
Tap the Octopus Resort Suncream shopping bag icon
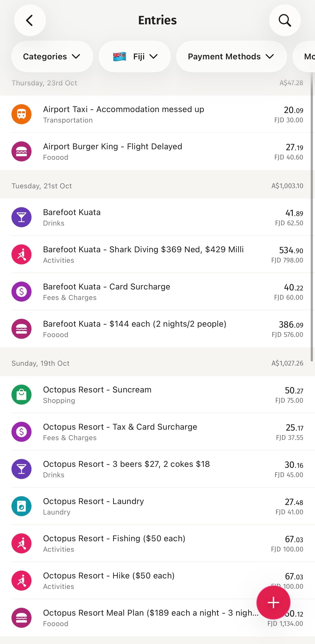click(21, 395)
